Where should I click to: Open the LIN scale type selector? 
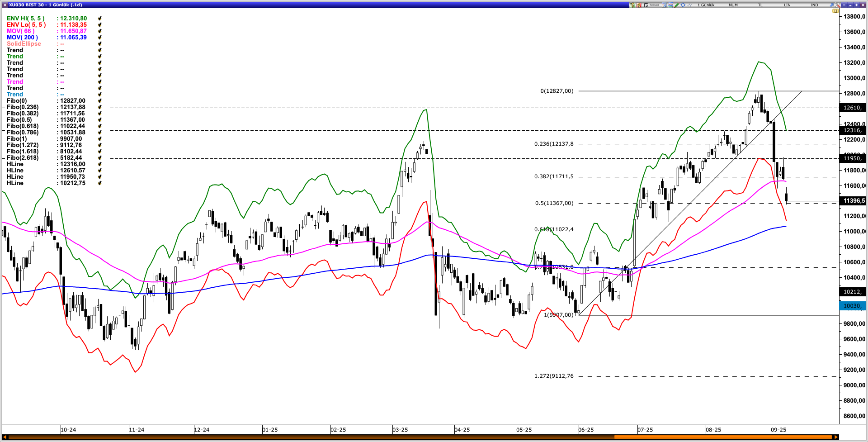point(787,5)
